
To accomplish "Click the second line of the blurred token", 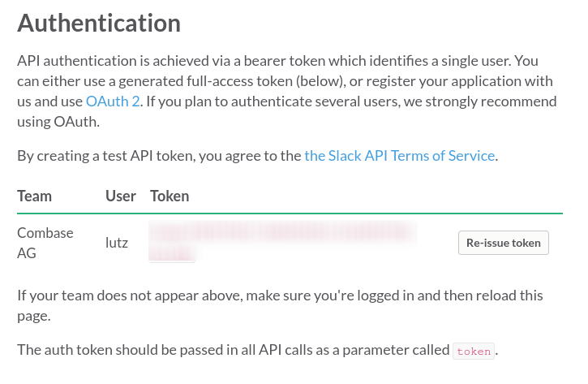I will (172, 253).
